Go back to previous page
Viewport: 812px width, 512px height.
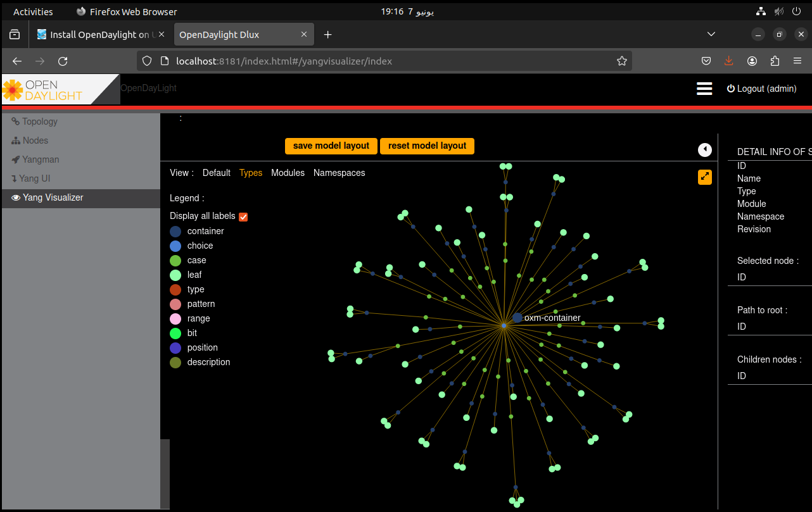pyautogui.click(x=17, y=61)
